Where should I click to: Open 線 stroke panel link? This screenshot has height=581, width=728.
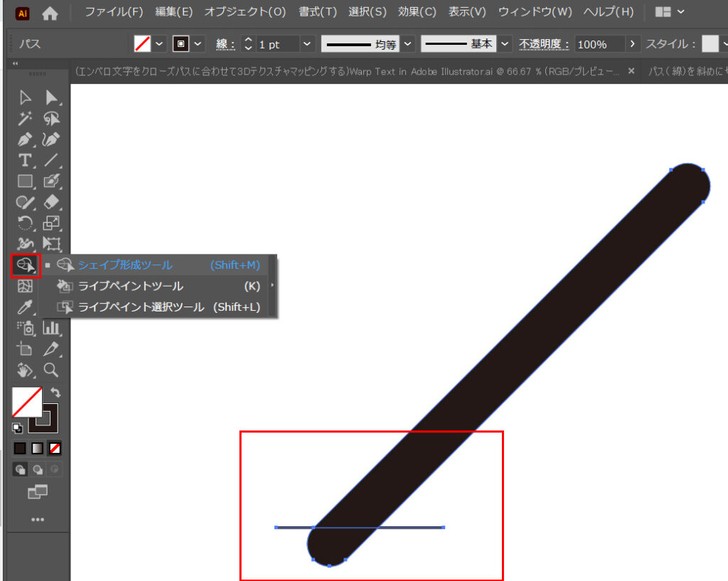(x=225, y=44)
